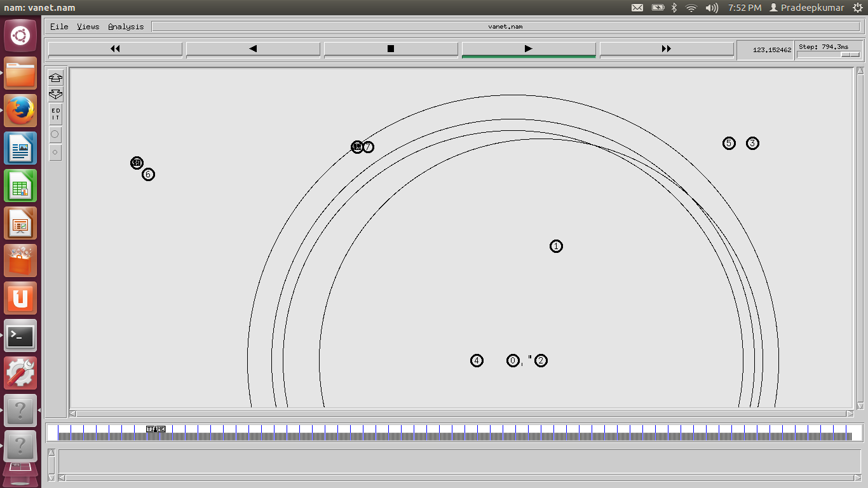This screenshot has width=868, height=488.
Task: Stop the animation
Action: pos(391,49)
